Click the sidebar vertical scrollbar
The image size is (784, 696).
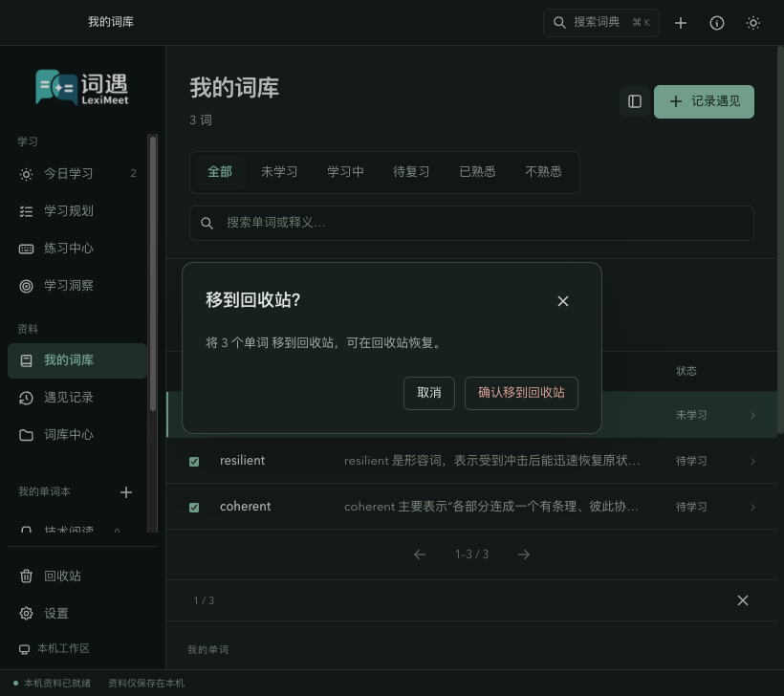click(153, 273)
